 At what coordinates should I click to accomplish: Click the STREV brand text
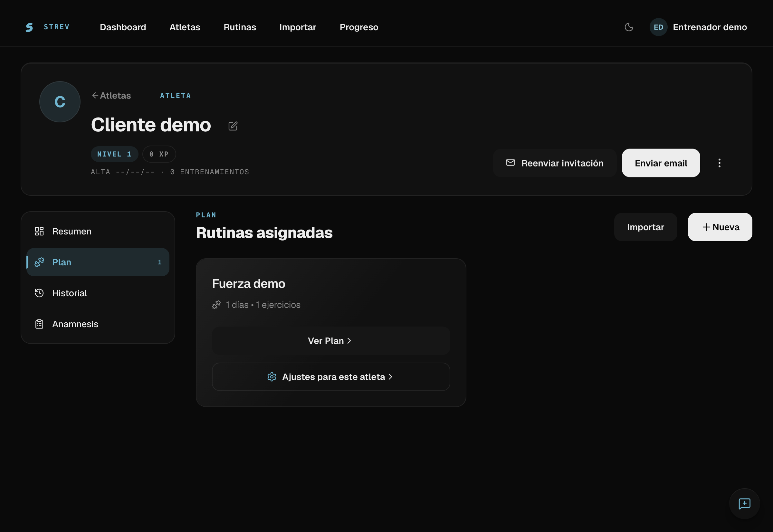click(57, 27)
